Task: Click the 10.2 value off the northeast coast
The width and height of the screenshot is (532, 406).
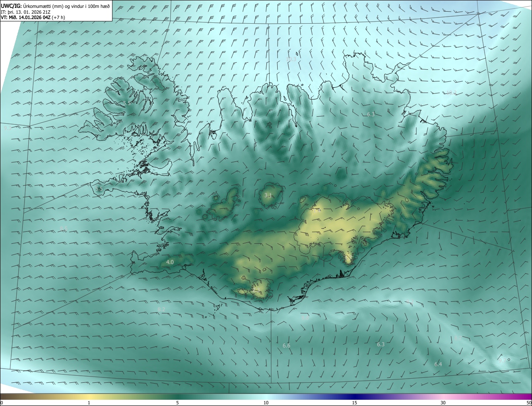Action: pos(451,93)
